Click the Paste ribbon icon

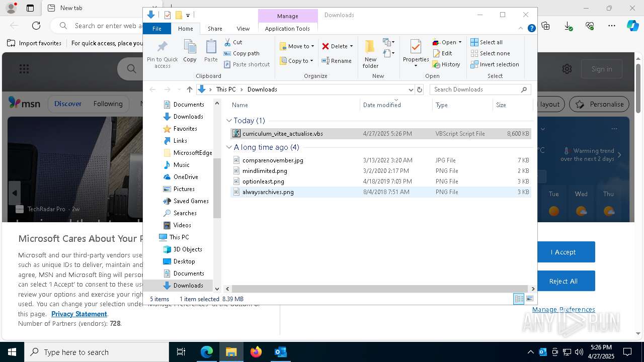coord(211,51)
